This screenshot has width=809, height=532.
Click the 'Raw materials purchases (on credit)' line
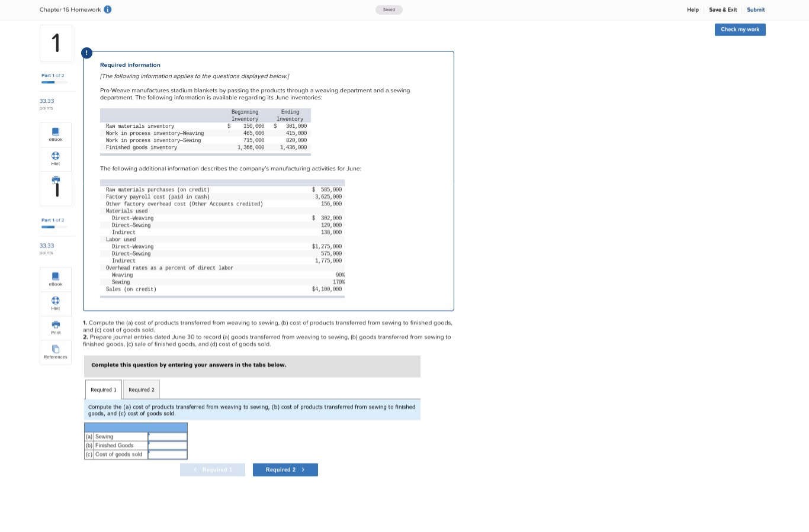[158, 190]
